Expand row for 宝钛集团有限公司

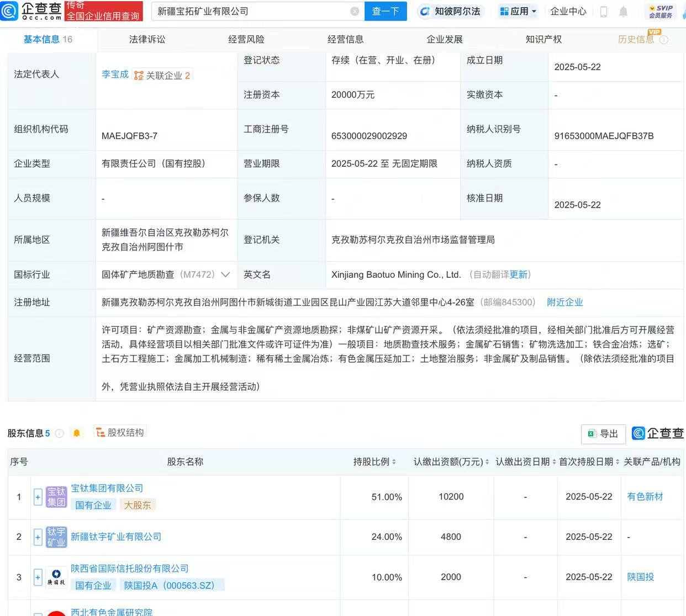[38, 497]
